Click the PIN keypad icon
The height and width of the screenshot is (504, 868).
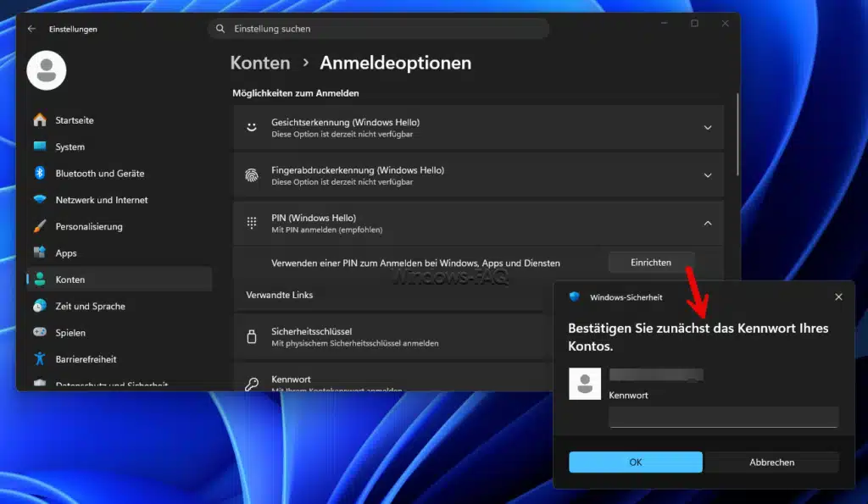252,223
